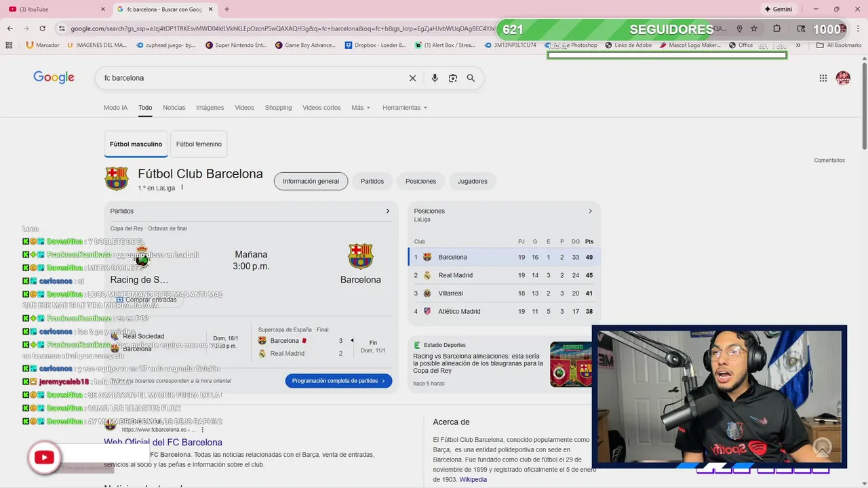This screenshot has width=868, height=488.
Task: Open Web Oficial del FC Barcelona link
Action: click(163, 443)
